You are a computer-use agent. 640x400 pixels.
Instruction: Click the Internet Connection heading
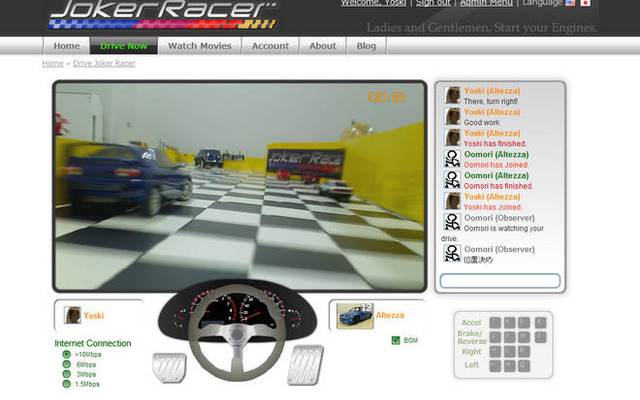coord(93,343)
